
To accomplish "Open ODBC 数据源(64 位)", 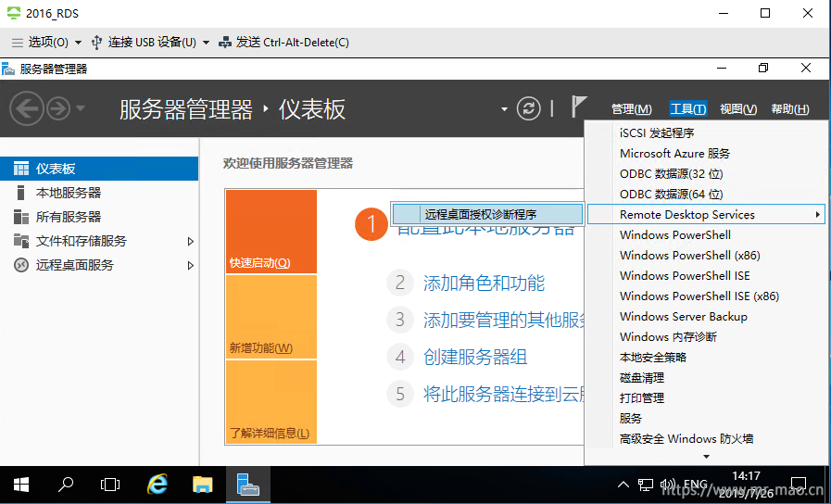I will point(671,194).
